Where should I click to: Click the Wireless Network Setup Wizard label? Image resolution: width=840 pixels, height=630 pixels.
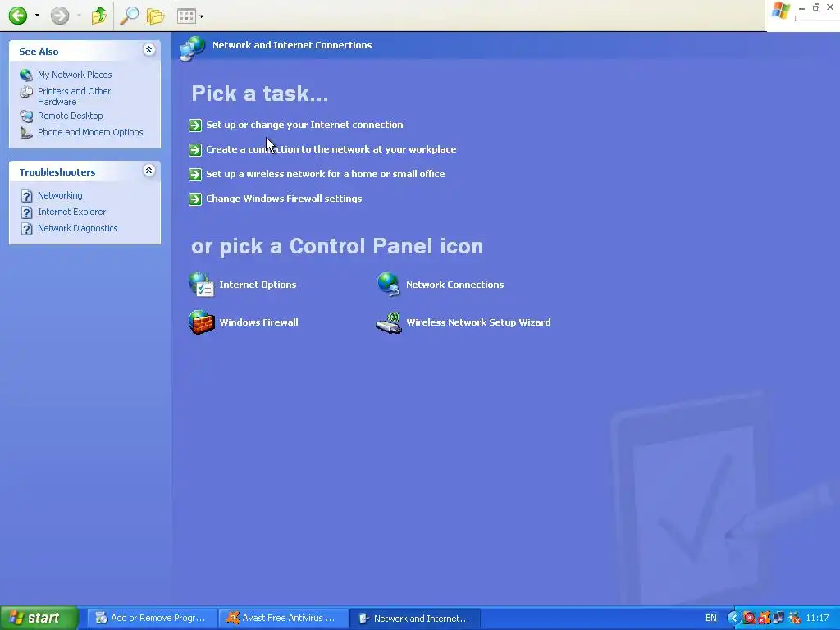coord(478,322)
